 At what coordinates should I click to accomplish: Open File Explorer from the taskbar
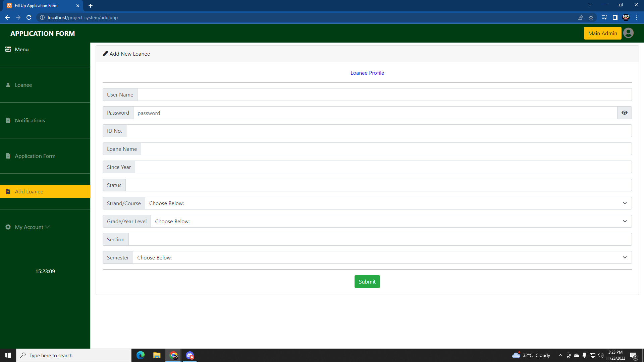pyautogui.click(x=157, y=355)
